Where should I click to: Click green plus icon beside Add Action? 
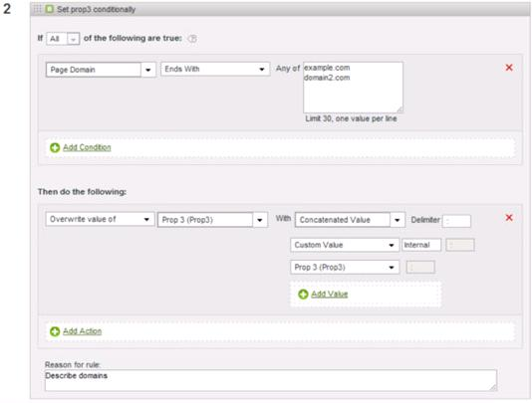[x=55, y=331]
